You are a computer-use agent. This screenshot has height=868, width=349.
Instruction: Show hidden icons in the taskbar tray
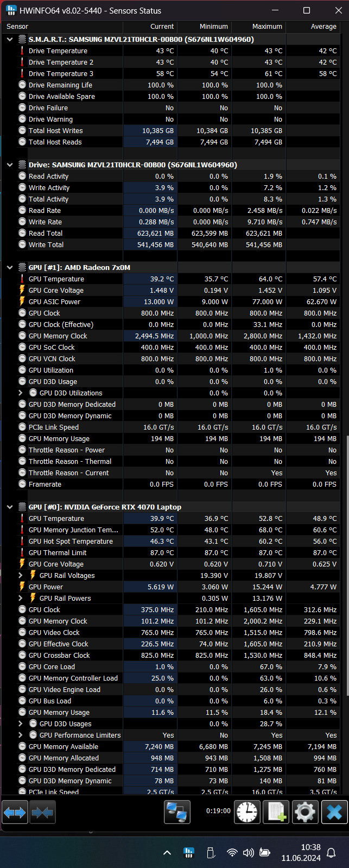click(x=167, y=853)
